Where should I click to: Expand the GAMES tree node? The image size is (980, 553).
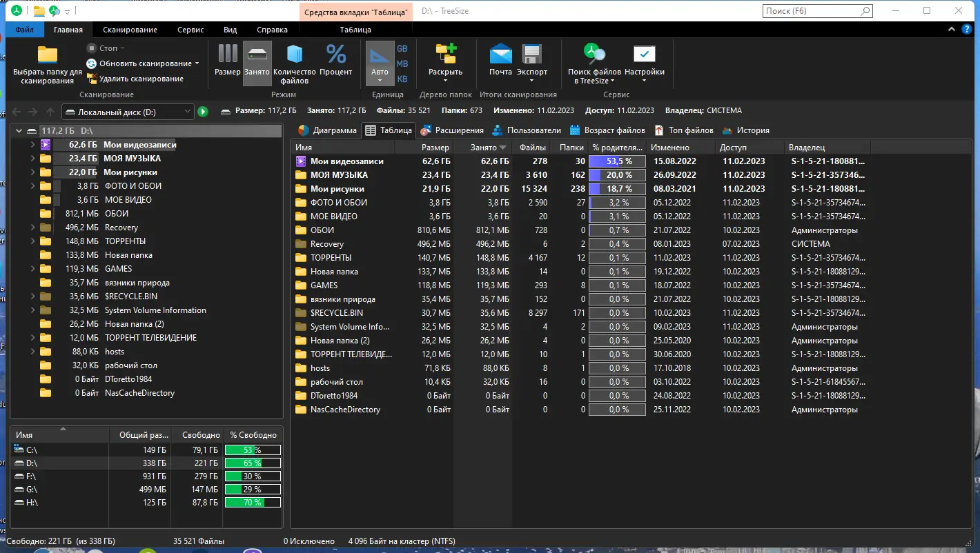(x=32, y=269)
